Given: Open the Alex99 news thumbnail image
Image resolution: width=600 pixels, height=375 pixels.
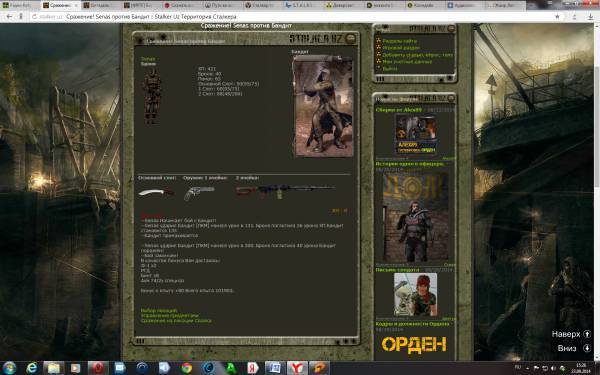Looking at the screenshot, I should 416,134.
